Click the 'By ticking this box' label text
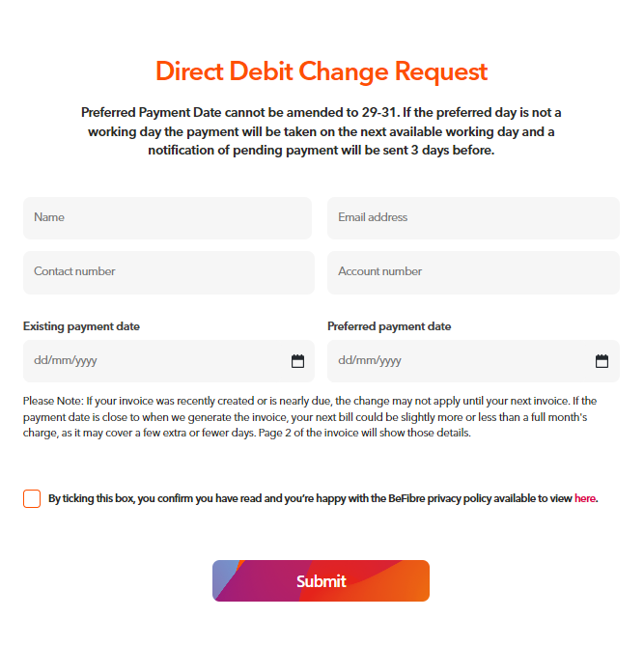Image resolution: width=644 pixels, height=646 pixels. [x=310, y=498]
